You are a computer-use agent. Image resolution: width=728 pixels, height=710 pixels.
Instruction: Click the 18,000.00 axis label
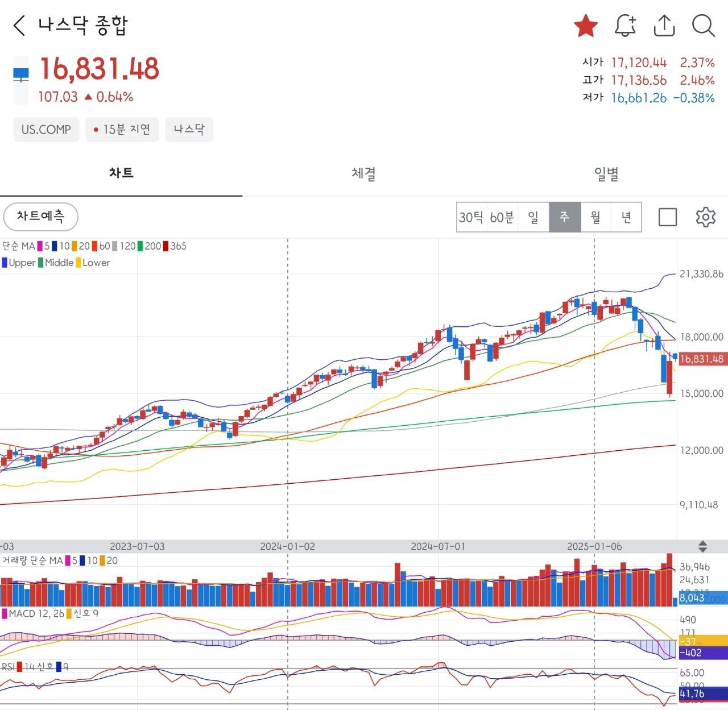click(701, 337)
